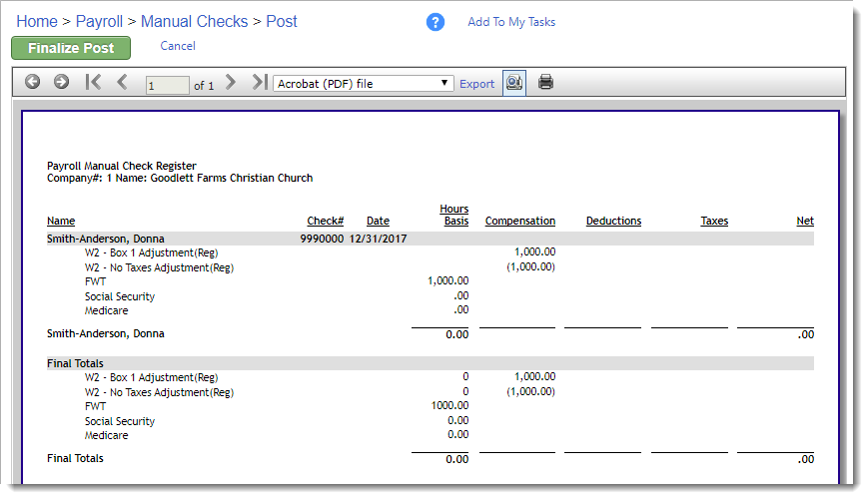Image resolution: width=868 pixels, height=499 pixels.
Task: Jump to last page of report
Action: 260,82
